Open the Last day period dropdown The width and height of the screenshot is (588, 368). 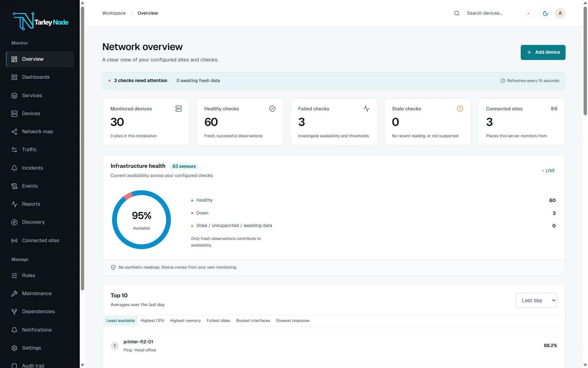pos(536,300)
